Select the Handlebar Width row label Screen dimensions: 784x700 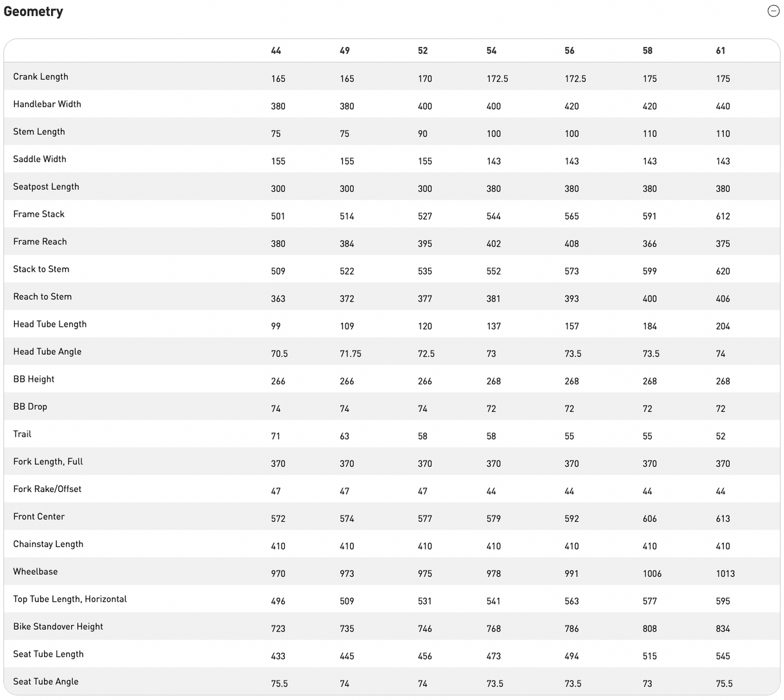click(x=47, y=104)
